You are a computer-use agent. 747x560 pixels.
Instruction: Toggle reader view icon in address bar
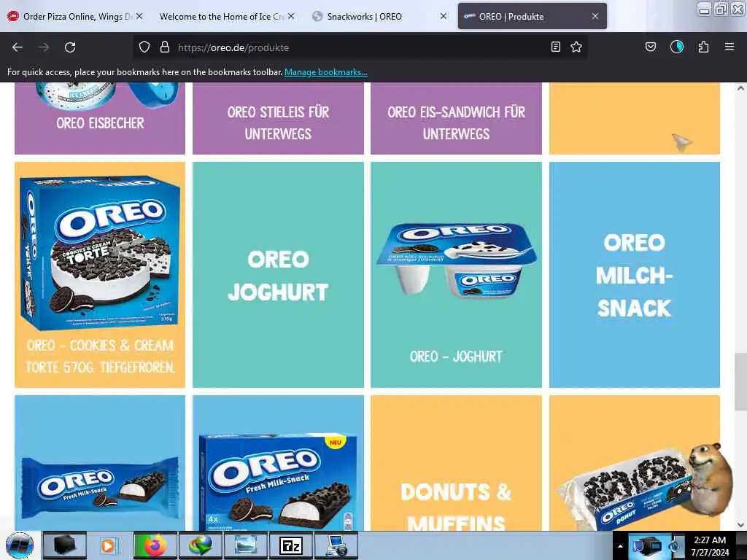click(x=555, y=47)
